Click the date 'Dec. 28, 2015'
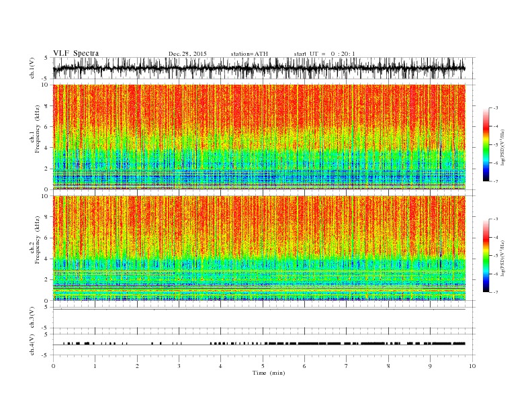Image resolution: width=532 pixels, height=411 pixels. 187,54
